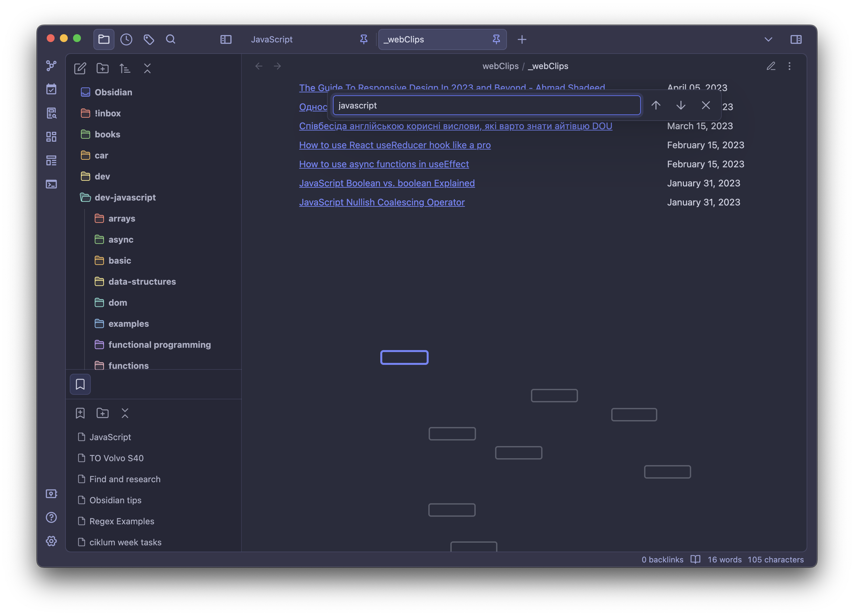Open Settings via the gear icon

pos(51,541)
